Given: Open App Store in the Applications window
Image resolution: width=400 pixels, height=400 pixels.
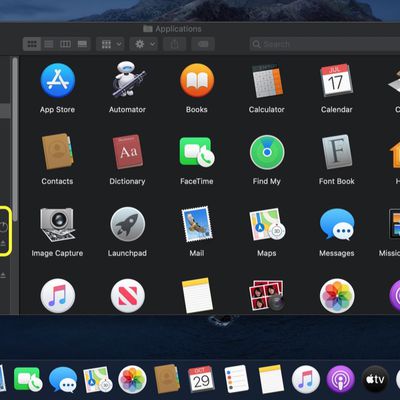Looking at the screenshot, I should 58,80.
